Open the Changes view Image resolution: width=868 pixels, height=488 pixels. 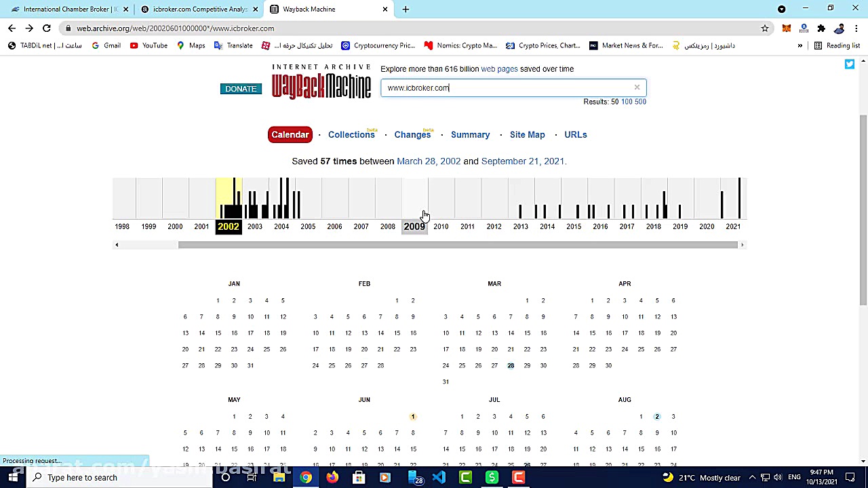pos(412,134)
